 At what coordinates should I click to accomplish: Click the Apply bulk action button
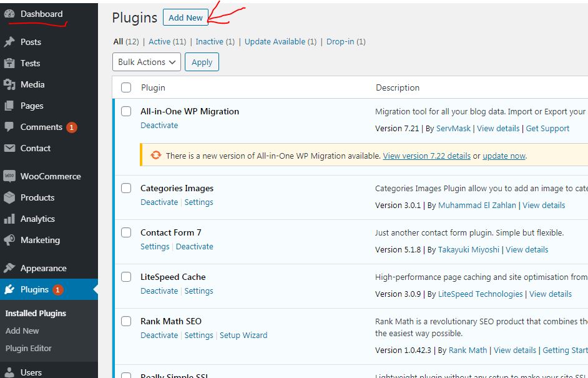(202, 62)
